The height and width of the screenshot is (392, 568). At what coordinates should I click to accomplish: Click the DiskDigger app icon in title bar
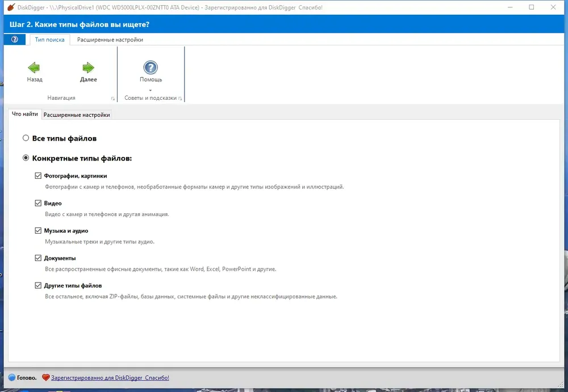point(11,7)
